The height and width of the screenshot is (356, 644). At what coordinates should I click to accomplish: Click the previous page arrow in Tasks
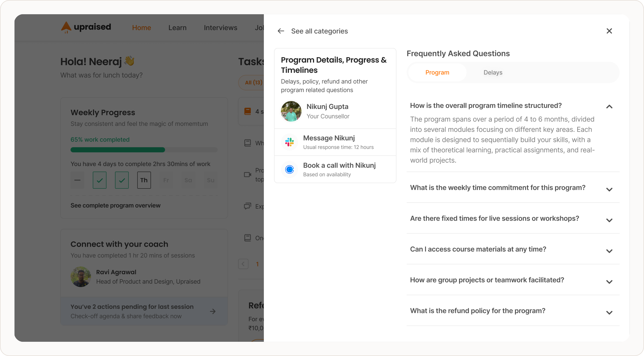(243, 264)
